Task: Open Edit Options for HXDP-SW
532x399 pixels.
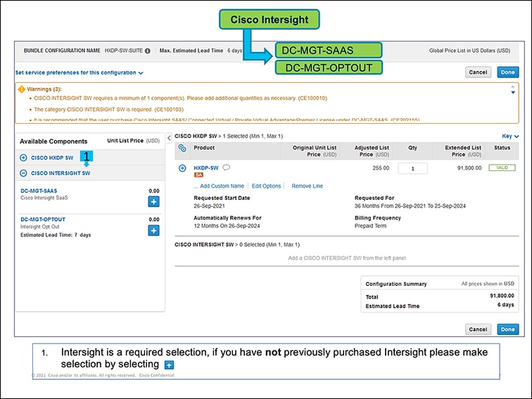Action: (266, 186)
